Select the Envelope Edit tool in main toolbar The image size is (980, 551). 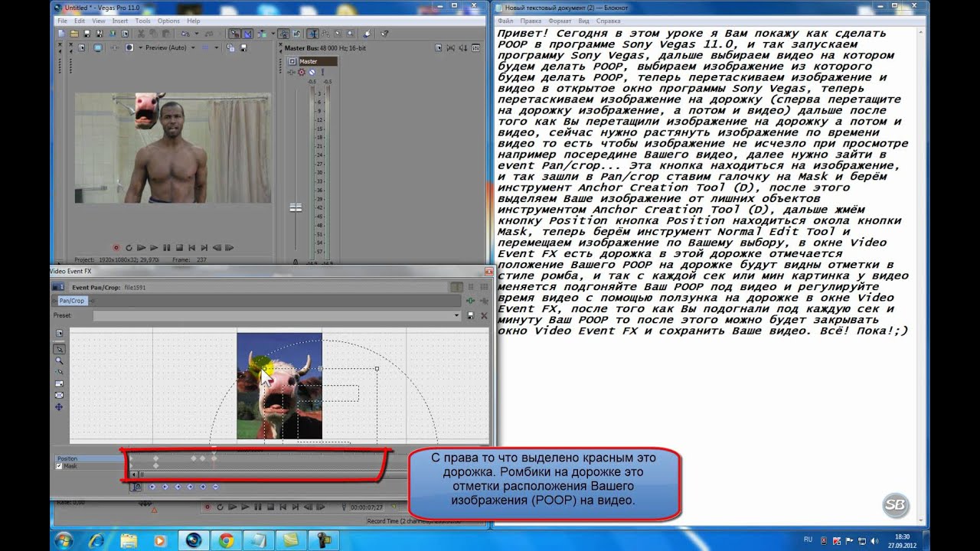(x=325, y=34)
